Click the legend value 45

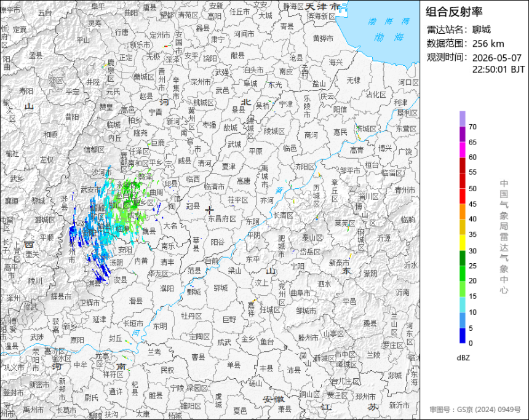click(472, 204)
